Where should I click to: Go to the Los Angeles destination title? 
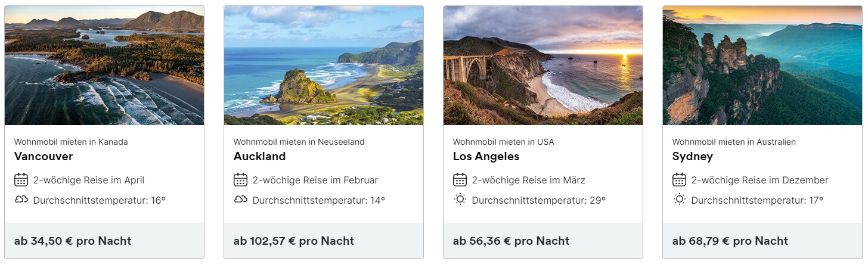point(486,157)
